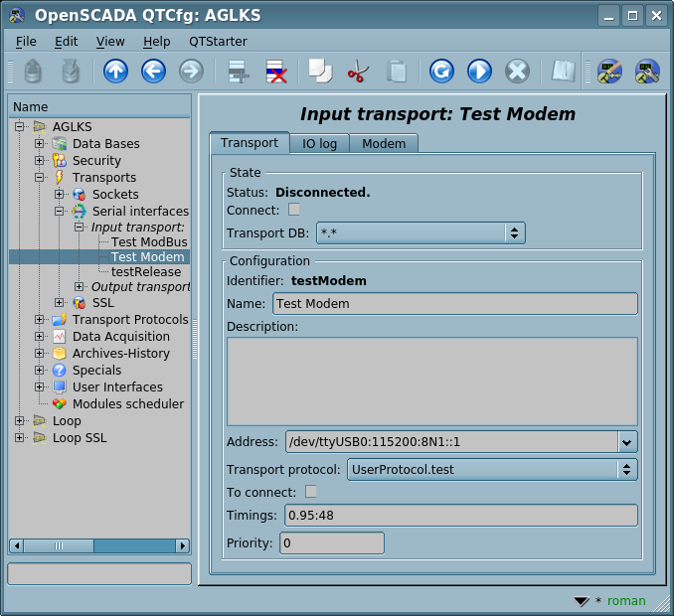
Task: Open the Address dropdown arrow
Action: tap(627, 442)
